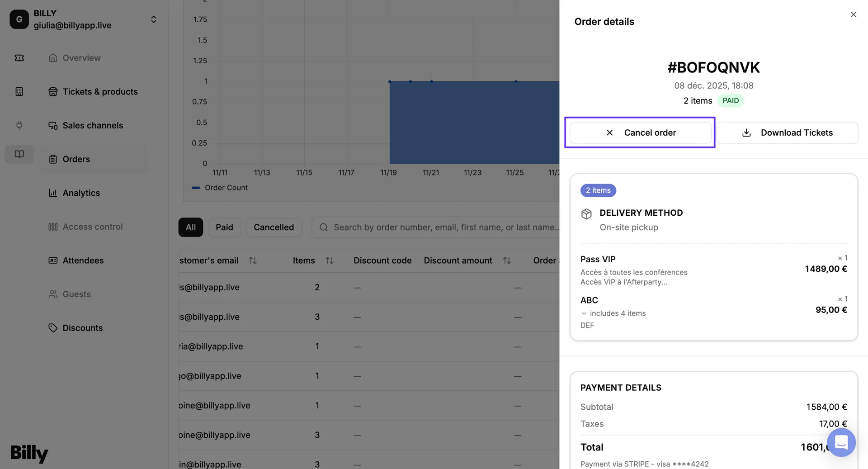Click the Analytics bar chart icon
Viewport: 868px width, 469px height.
pos(53,193)
